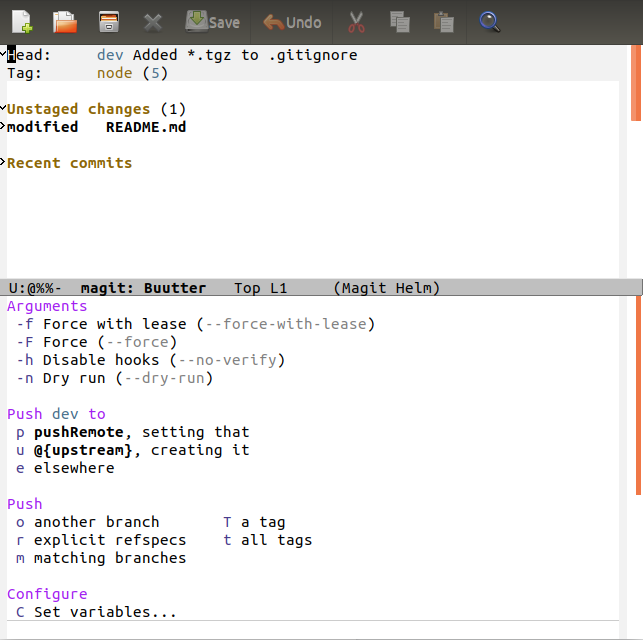Click the New File toolbar icon
Screen dimensions: 643x640
coord(21,21)
